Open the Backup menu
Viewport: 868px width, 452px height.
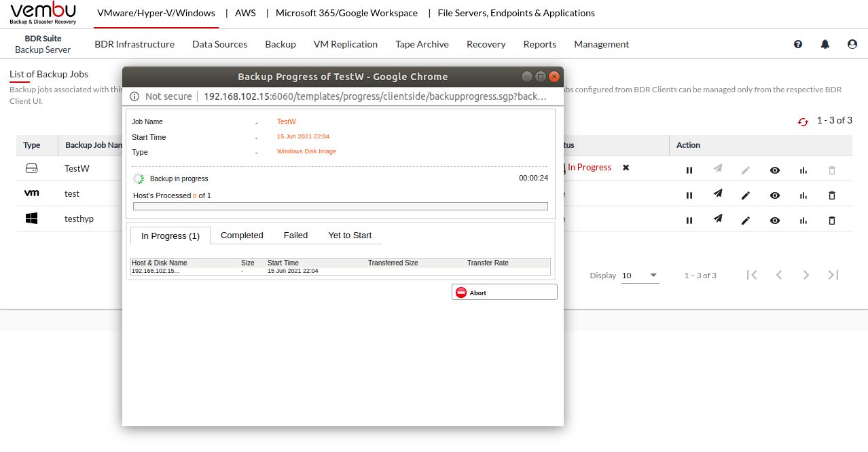(x=281, y=44)
